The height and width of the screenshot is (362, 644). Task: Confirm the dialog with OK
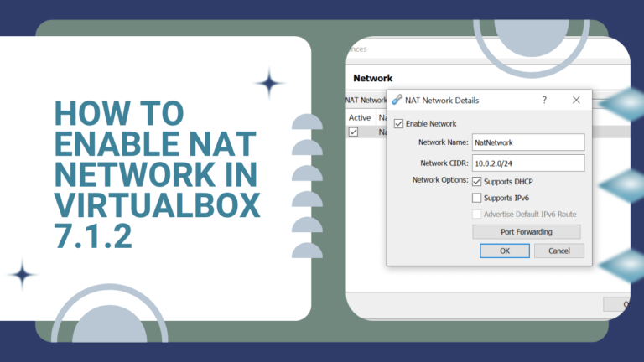point(504,251)
